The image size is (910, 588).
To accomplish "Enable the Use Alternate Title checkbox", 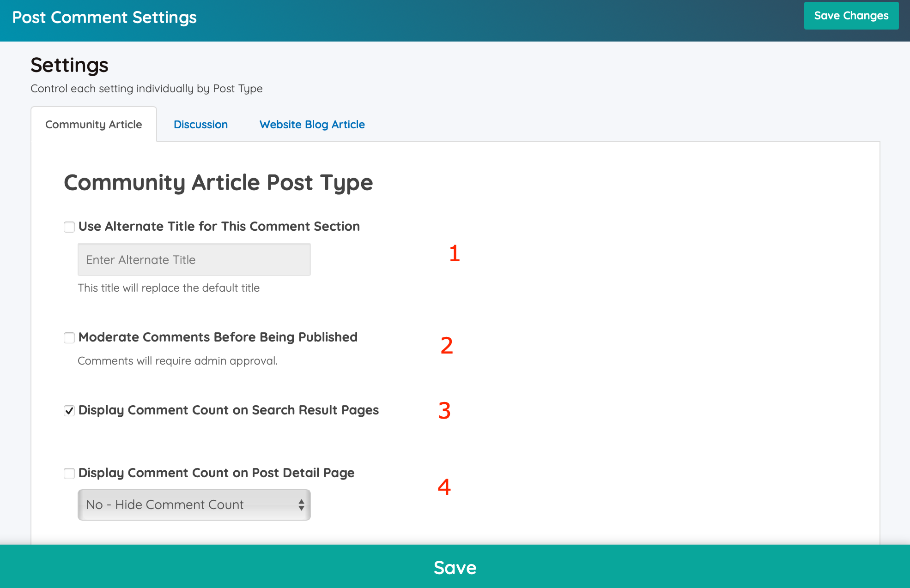I will tap(69, 227).
